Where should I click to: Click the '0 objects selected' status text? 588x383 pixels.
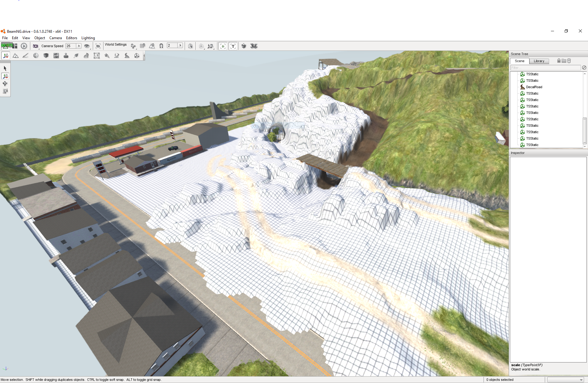coord(500,380)
